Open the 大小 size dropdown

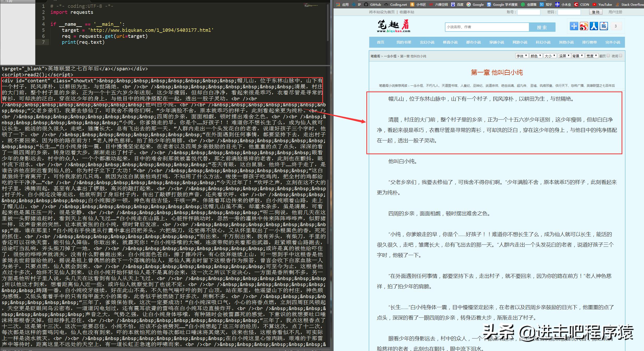[x=550, y=56]
